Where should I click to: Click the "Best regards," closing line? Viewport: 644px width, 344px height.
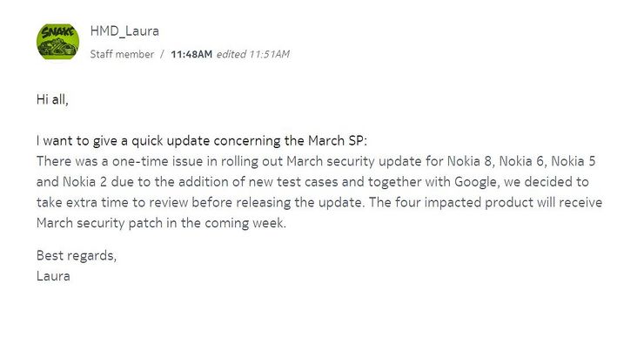(77, 256)
